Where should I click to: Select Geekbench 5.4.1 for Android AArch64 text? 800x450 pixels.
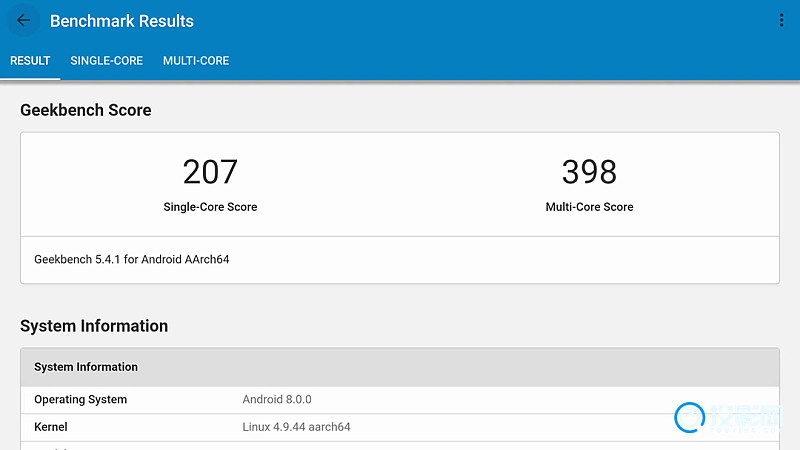pyautogui.click(x=132, y=259)
